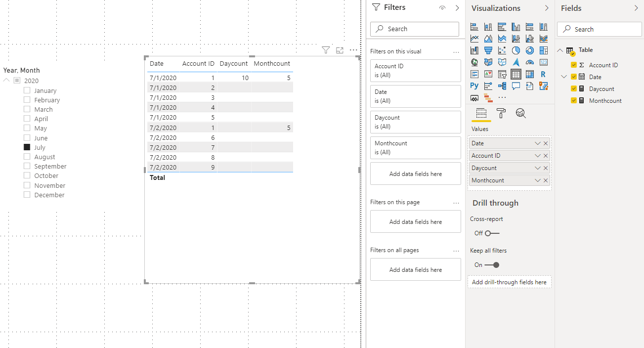Select the donut chart visual
Screen dimensions: 644x348
click(530, 50)
